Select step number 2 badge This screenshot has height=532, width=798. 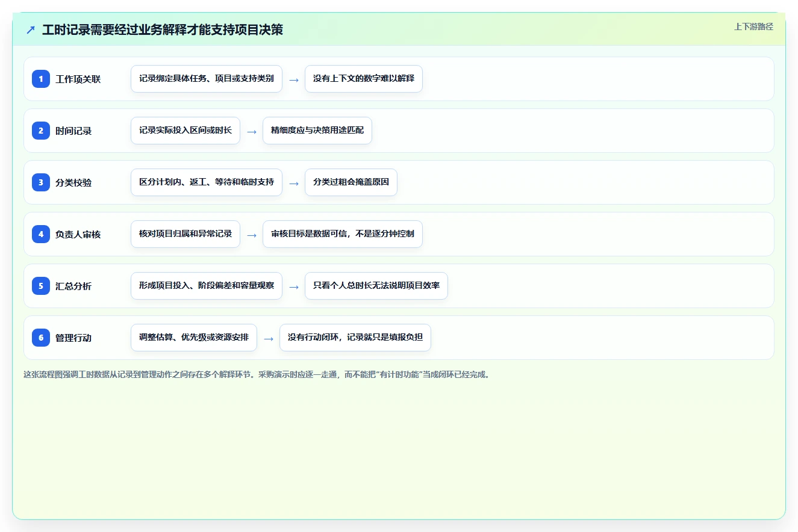(x=41, y=130)
